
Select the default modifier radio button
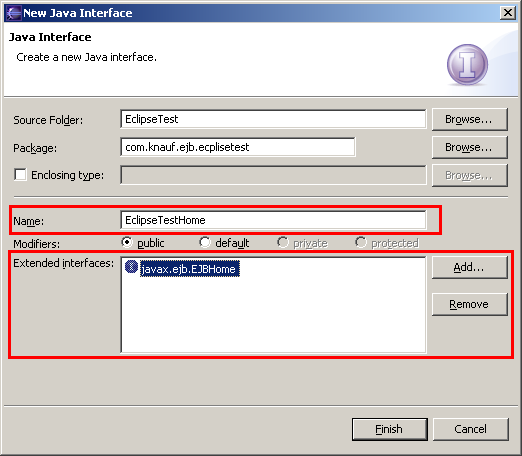click(205, 242)
